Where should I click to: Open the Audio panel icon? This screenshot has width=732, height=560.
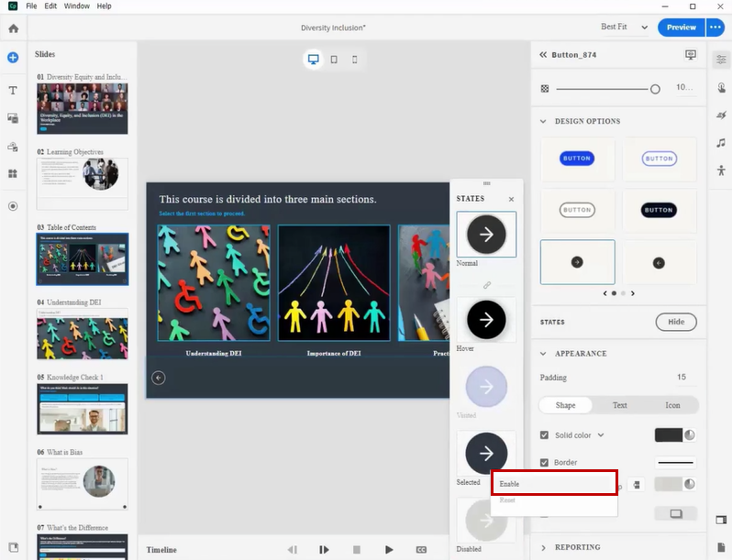tap(721, 143)
